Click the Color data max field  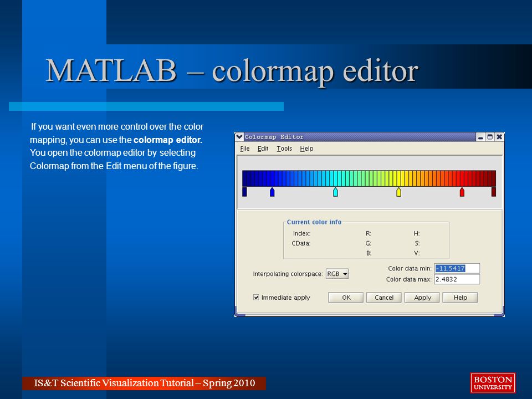(x=457, y=279)
